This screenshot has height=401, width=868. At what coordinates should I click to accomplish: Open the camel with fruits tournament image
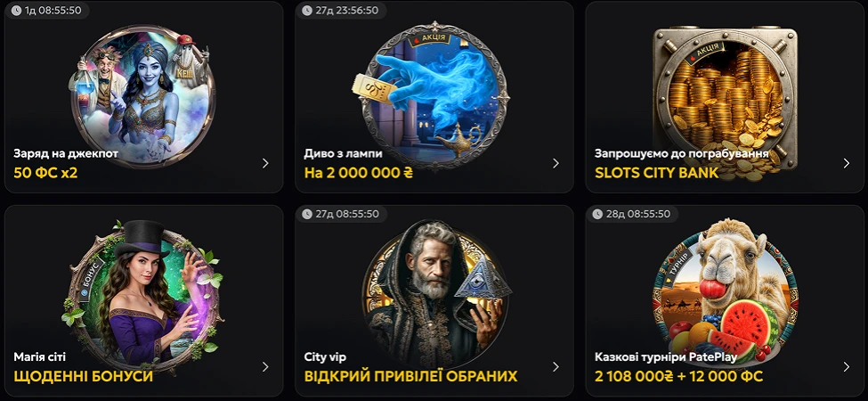726,292
